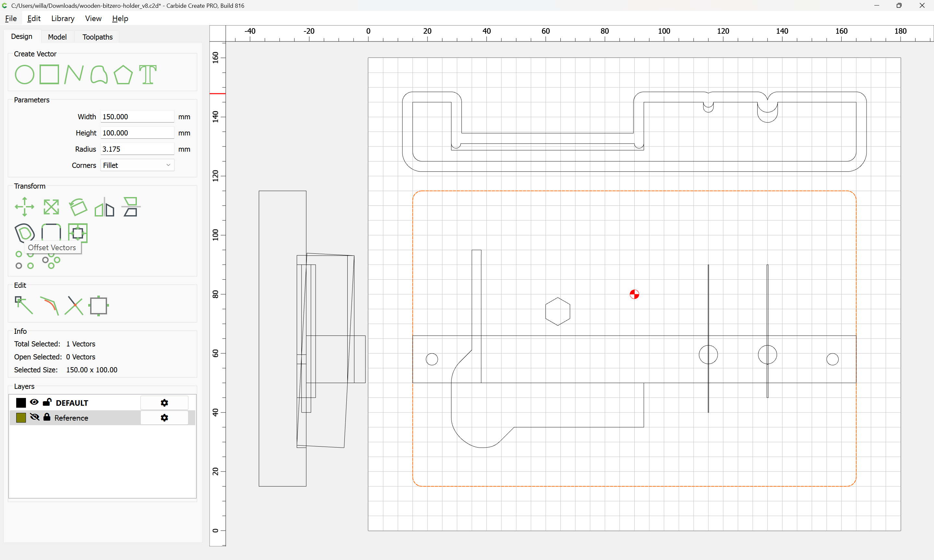Activate the Move transform tool
The image size is (934, 560).
[25, 207]
